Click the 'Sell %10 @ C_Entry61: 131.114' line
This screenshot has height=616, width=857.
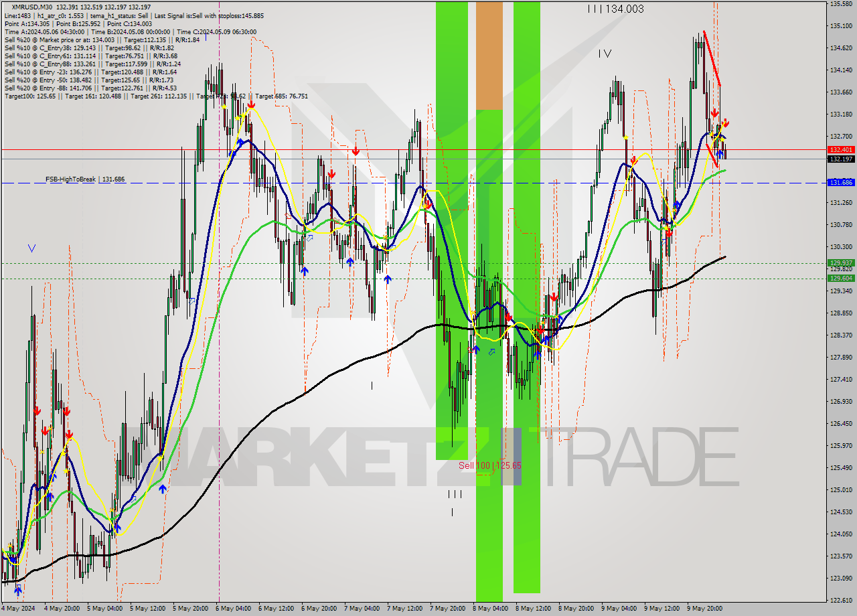point(90,56)
